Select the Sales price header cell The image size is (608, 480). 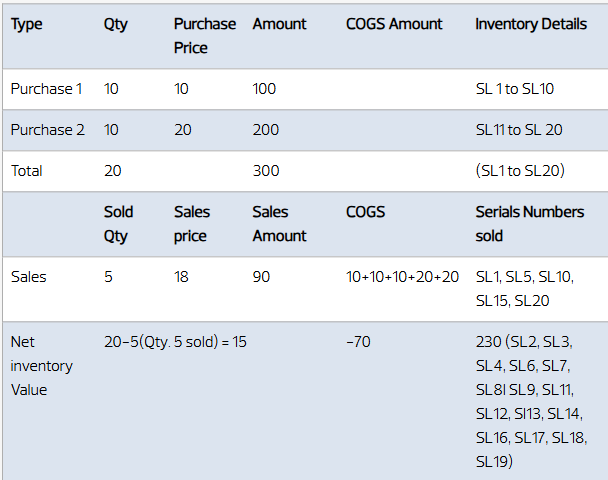click(x=192, y=224)
